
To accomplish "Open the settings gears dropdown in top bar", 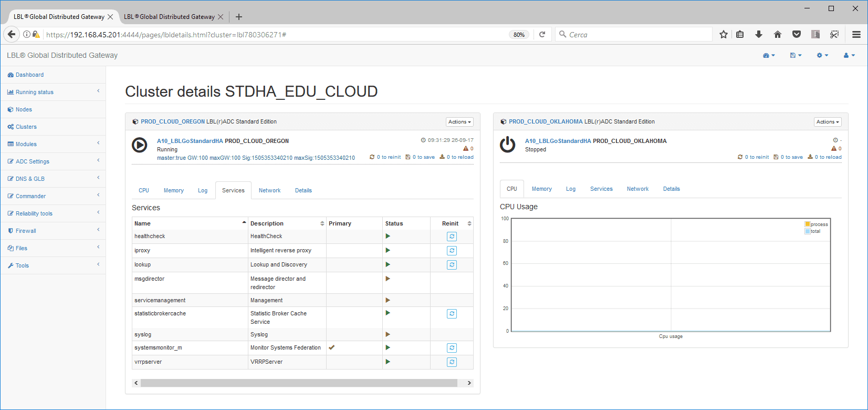I will pos(823,55).
